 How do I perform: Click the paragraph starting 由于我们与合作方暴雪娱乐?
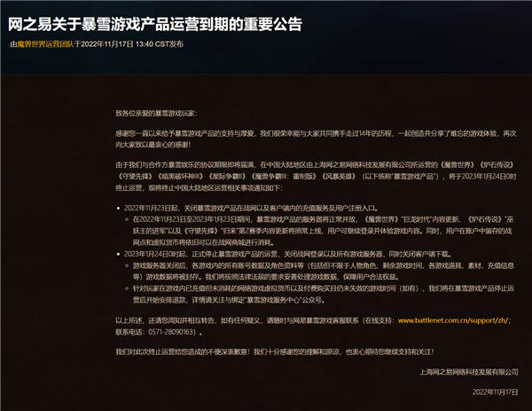[x=316, y=177]
